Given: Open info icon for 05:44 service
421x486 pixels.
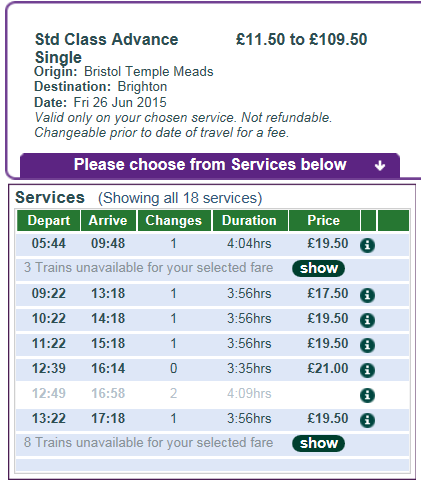Looking at the screenshot, I should click(x=367, y=245).
